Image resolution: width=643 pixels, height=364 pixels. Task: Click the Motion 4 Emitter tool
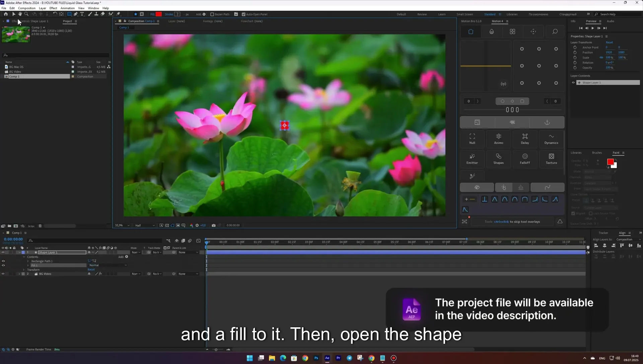(x=472, y=159)
